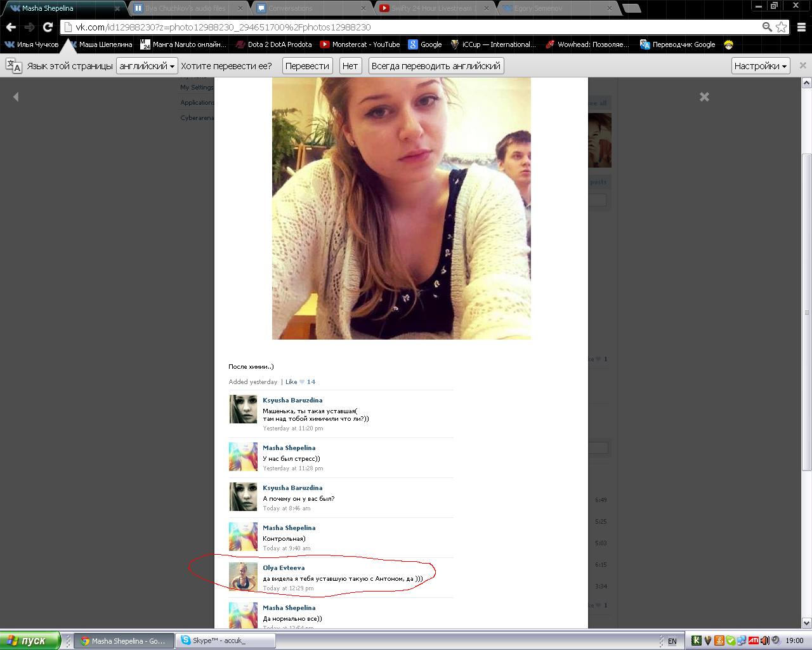The image size is (812, 650).
Task: Open the Skype taskbar window
Action: click(x=226, y=641)
